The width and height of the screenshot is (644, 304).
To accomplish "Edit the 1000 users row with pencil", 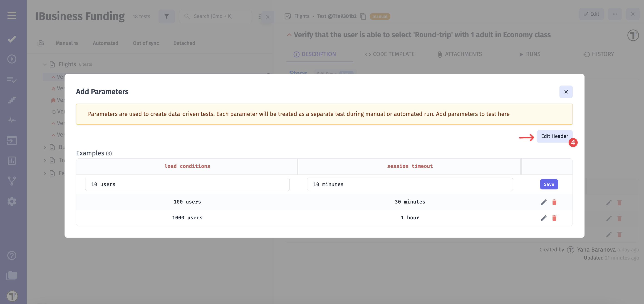I will click(543, 218).
